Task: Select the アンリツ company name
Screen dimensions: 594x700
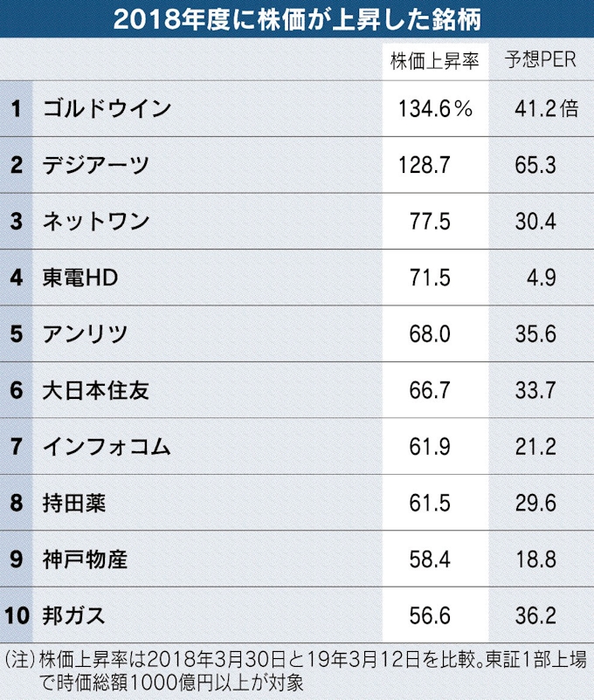Action: [86, 333]
